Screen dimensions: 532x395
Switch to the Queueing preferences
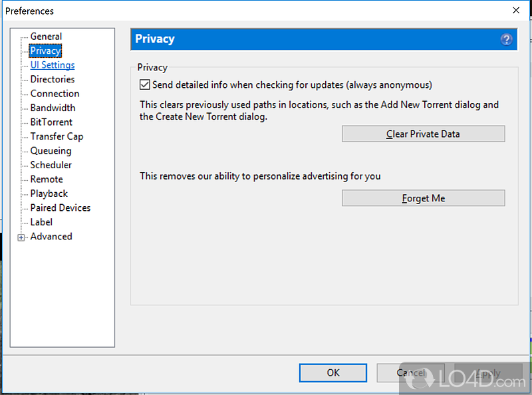[51, 151]
